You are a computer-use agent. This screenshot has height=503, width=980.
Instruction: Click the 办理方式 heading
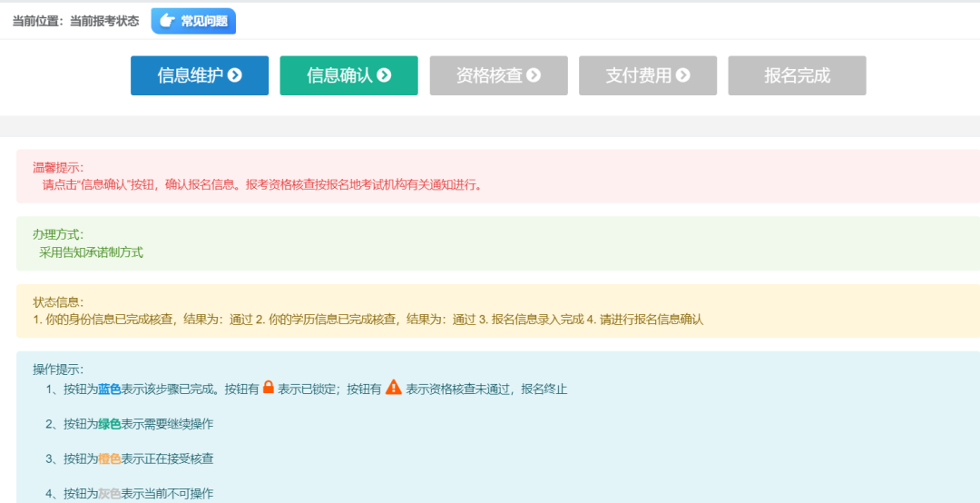tap(58, 234)
